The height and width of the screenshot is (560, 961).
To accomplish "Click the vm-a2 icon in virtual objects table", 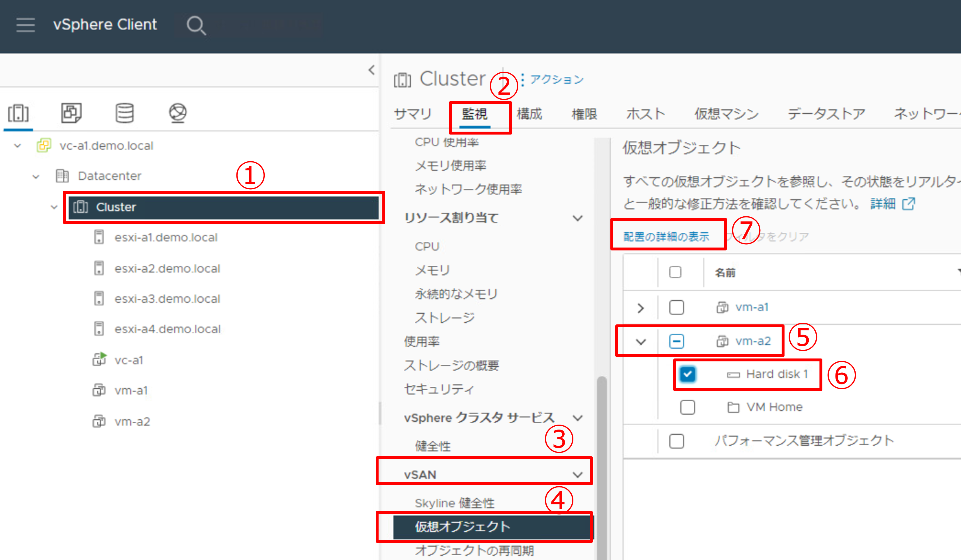I will click(x=722, y=341).
